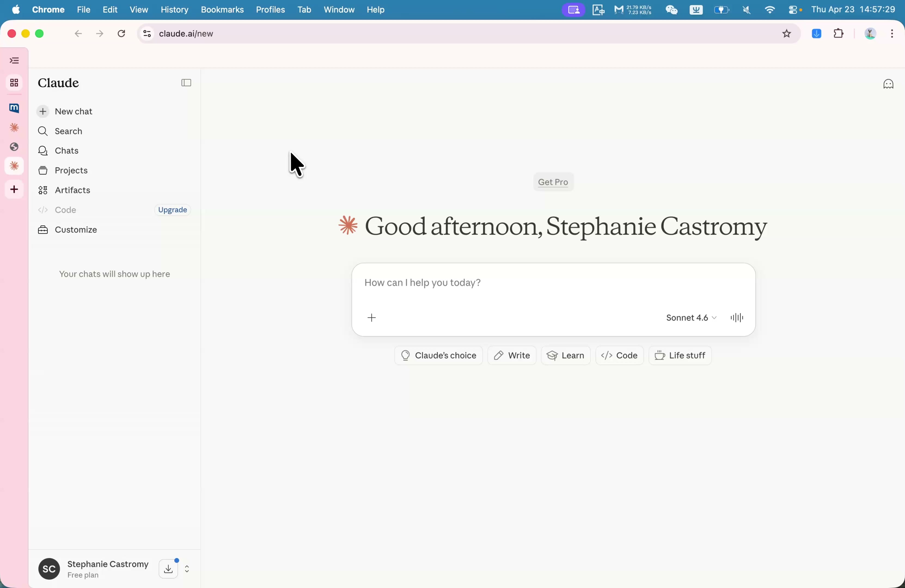Add a new tab with side strip plus
Image resolution: width=905 pixels, height=588 pixels.
point(14,190)
